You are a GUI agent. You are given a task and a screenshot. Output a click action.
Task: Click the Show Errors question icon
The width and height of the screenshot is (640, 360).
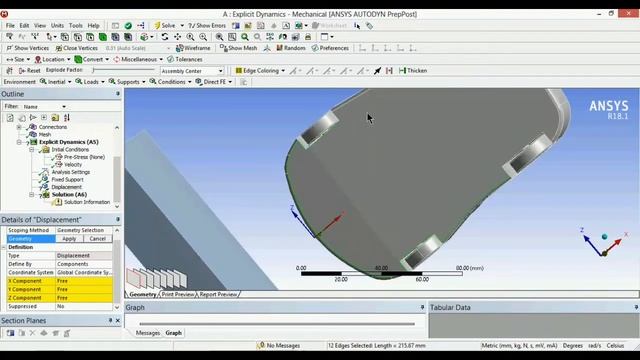tap(191, 25)
